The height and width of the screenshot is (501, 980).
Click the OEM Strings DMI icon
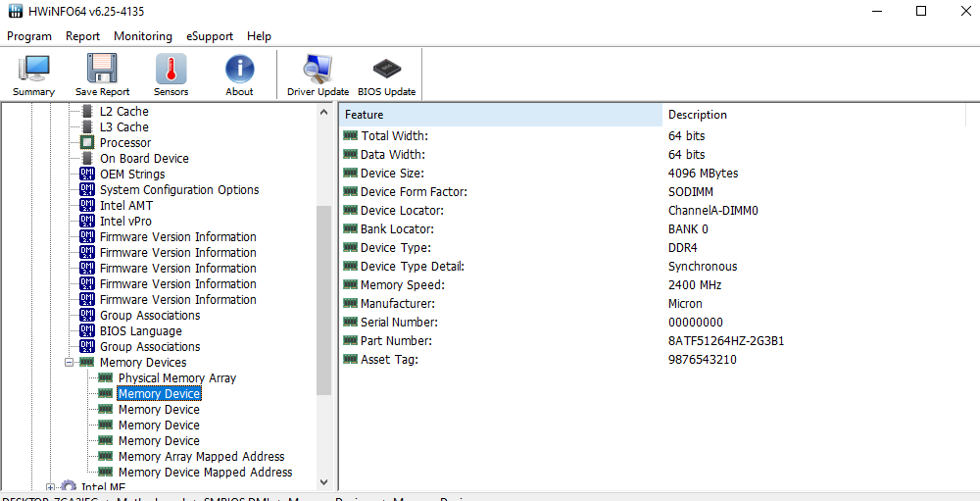pyautogui.click(x=87, y=174)
